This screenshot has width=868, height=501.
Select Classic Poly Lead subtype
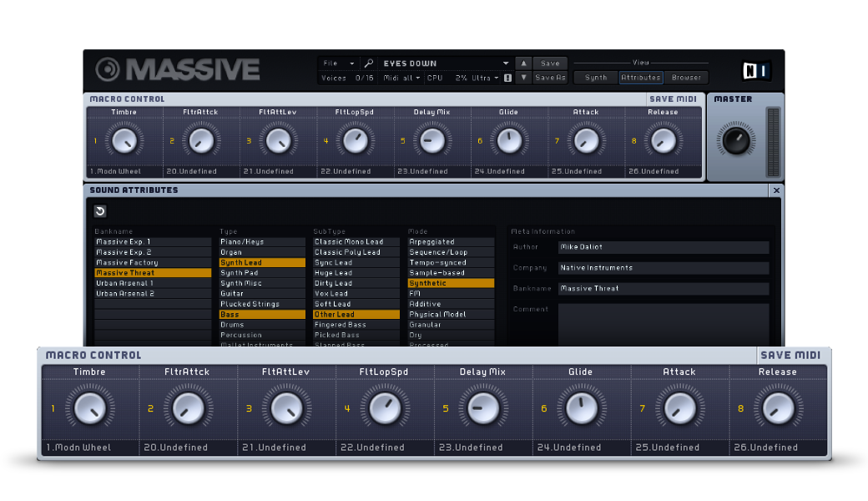coord(356,252)
